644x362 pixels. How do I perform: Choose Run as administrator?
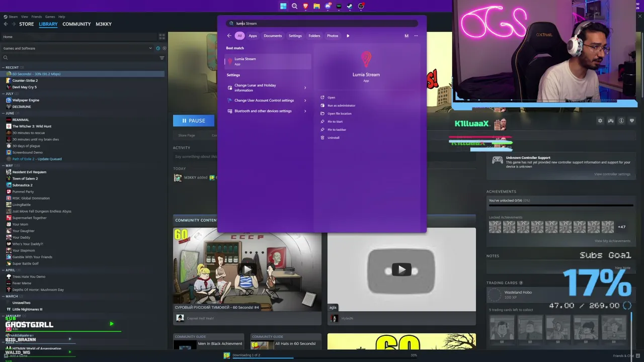(x=341, y=106)
